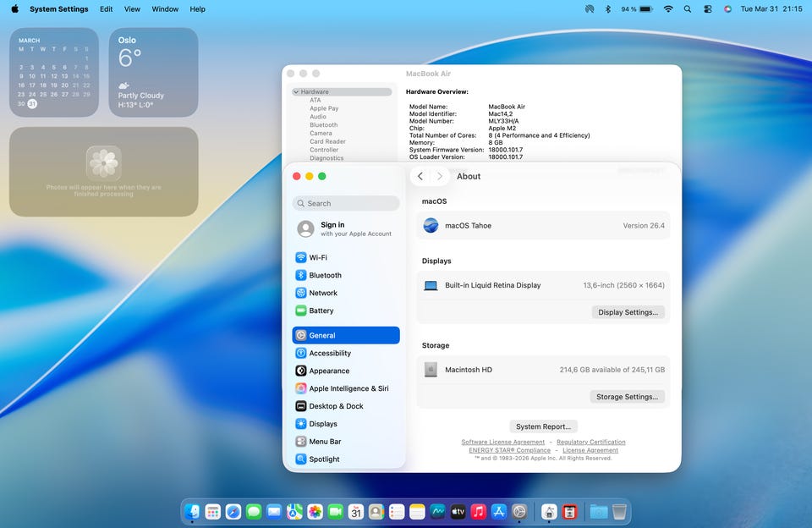The height and width of the screenshot is (528, 812).
Task: Open Wi-Fi settings in the sidebar
Action: 317,257
